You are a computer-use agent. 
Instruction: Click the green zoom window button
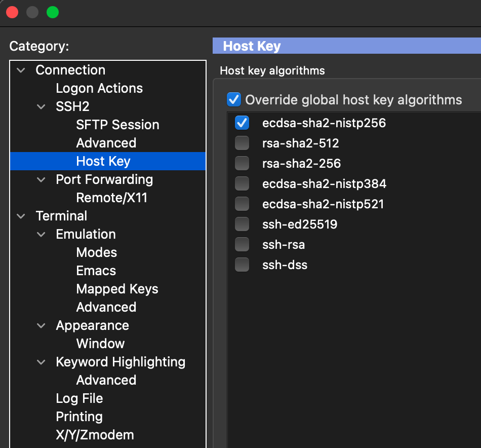53,12
